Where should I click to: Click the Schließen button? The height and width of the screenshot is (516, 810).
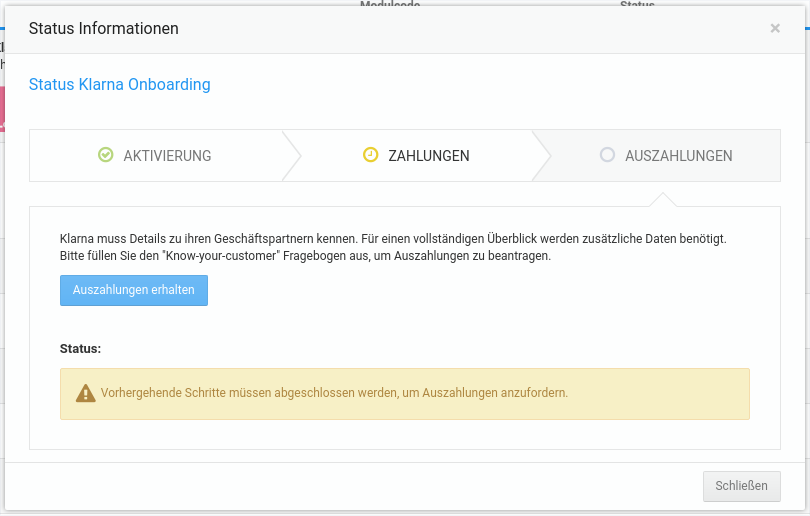[741, 486]
